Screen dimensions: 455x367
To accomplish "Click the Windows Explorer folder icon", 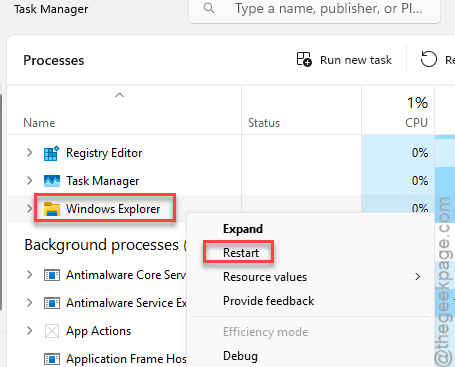I will point(52,209).
